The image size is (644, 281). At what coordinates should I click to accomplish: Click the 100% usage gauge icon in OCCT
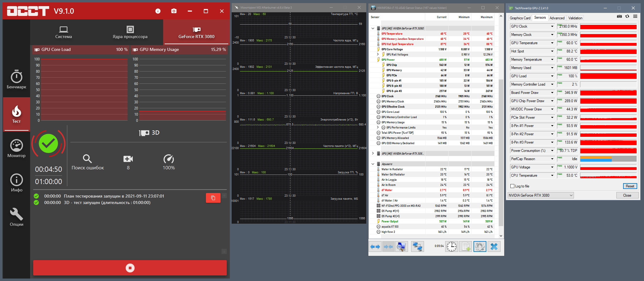pos(169,159)
